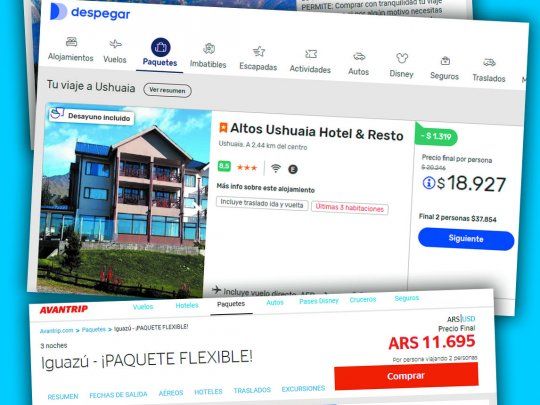This screenshot has height=405, width=540.
Task: Click the Paquetes breadcrumb link
Action: 94,330
